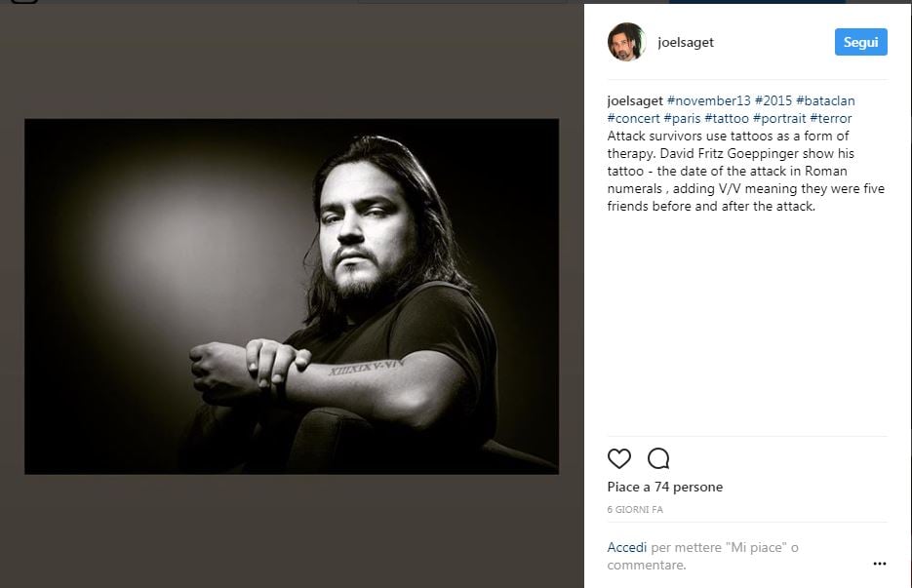The width and height of the screenshot is (912, 588).
Task: Click the heart like icon
Action: pos(619,458)
